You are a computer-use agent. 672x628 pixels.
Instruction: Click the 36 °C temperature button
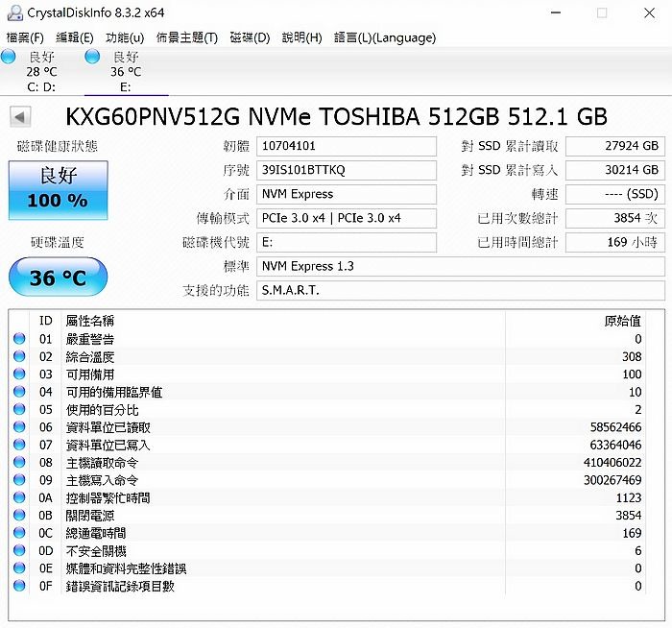[59, 277]
